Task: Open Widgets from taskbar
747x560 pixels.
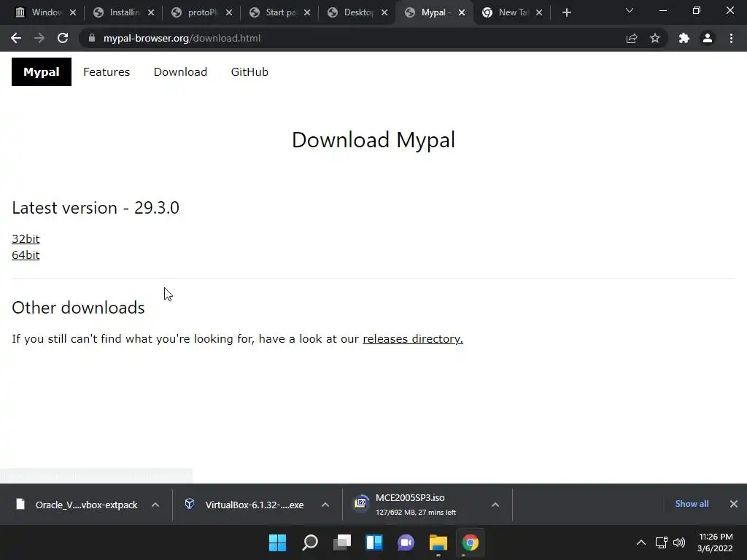Action: 374,542
